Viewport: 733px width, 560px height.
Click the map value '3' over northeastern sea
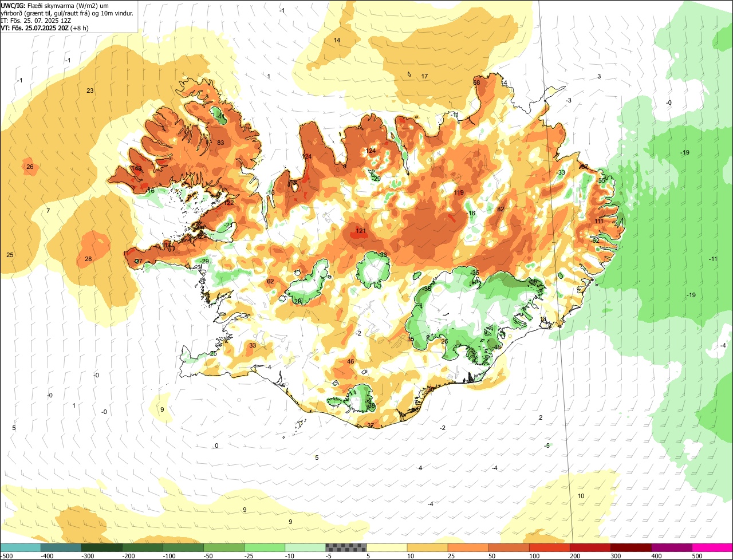click(x=599, y=76)
